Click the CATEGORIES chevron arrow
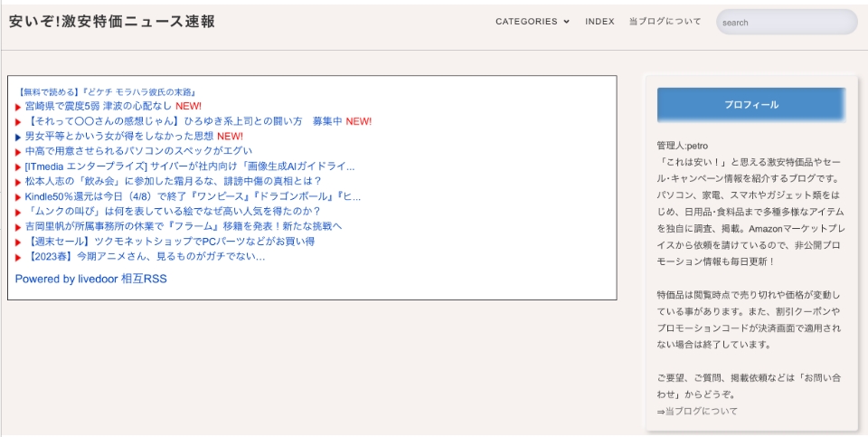This screenshot has width=868, height=437. (566, 22)
